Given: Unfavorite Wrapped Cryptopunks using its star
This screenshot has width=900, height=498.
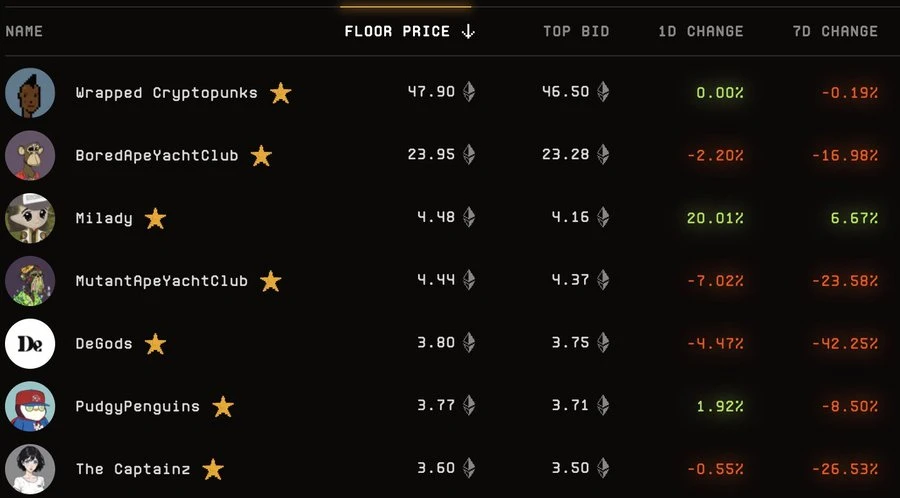Looking at the screenshot, I should pos(281,93).
